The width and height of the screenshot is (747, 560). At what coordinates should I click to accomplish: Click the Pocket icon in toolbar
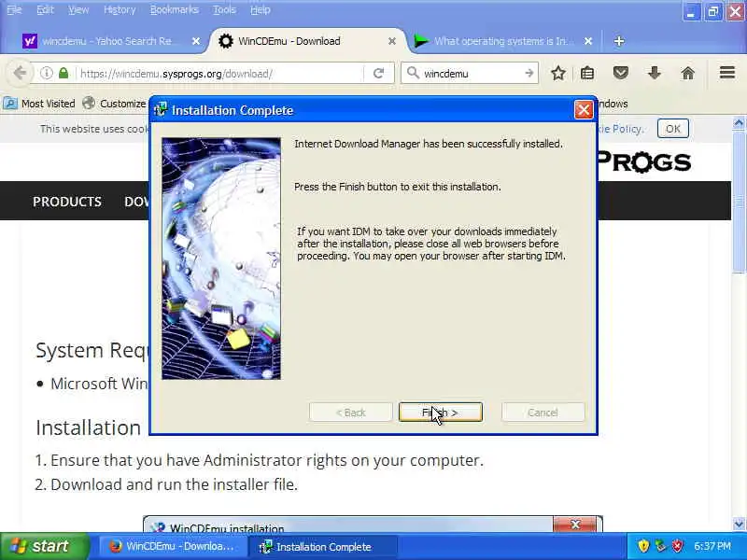coord(620,74)
